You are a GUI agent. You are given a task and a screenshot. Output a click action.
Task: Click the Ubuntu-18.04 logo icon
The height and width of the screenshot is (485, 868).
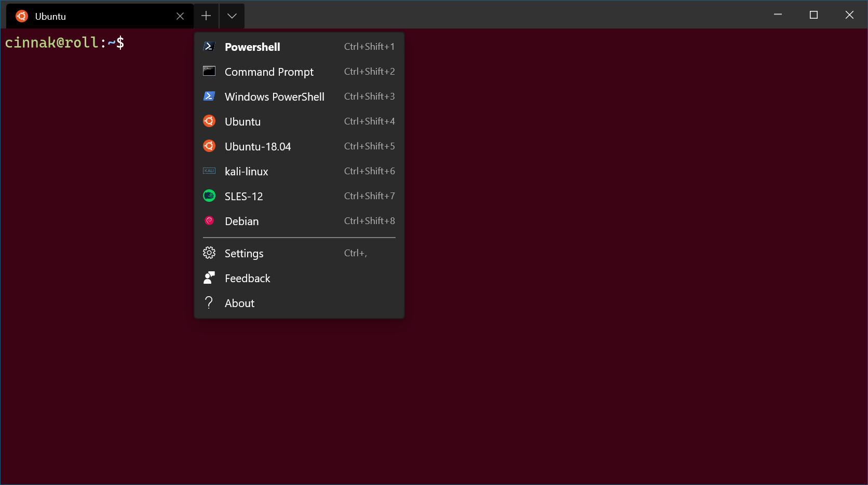pyautogui.click(x=209, y=146)
